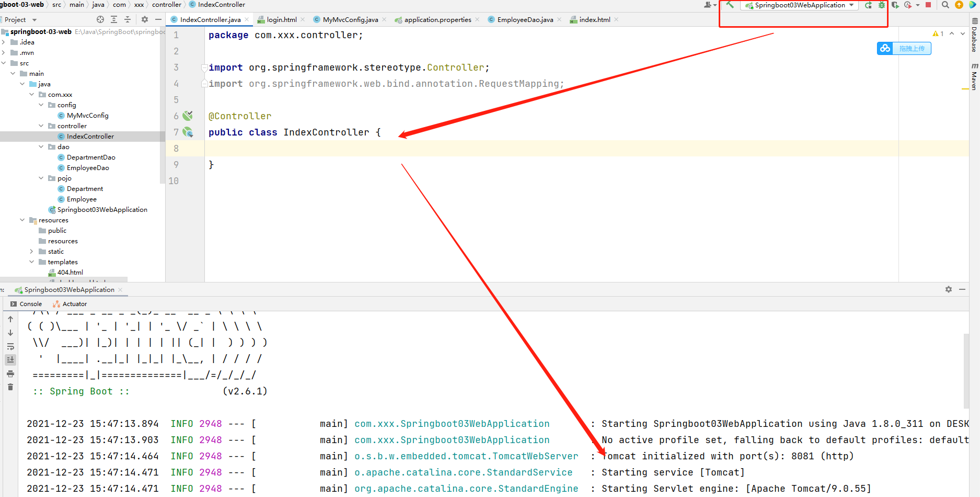Switch to the application.properties tab

tap(437, 20)
